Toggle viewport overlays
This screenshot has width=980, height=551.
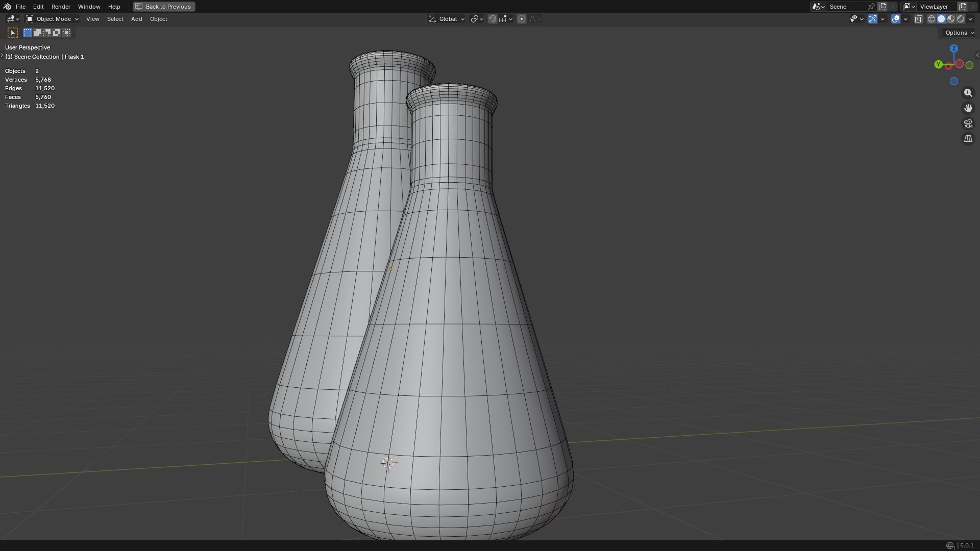click(x=896, y=19)
